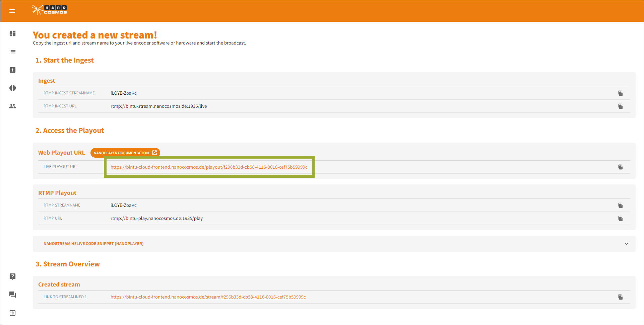Image resolution: width=644 pixels, height=325 pixels.
Task: Open the link to stream info 1
Action: pyautogui.click(x=208, y=297)
